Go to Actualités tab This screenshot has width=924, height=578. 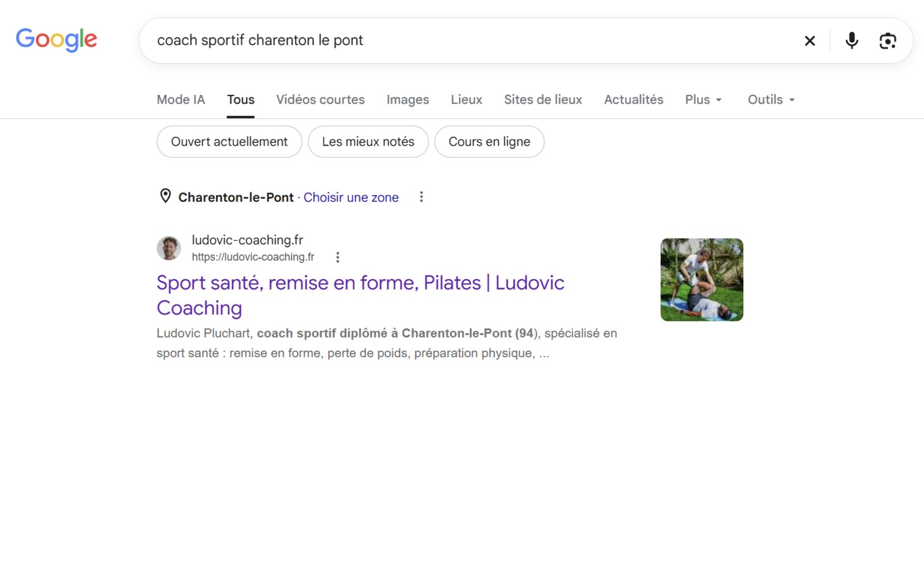click(x=634, y=99)
